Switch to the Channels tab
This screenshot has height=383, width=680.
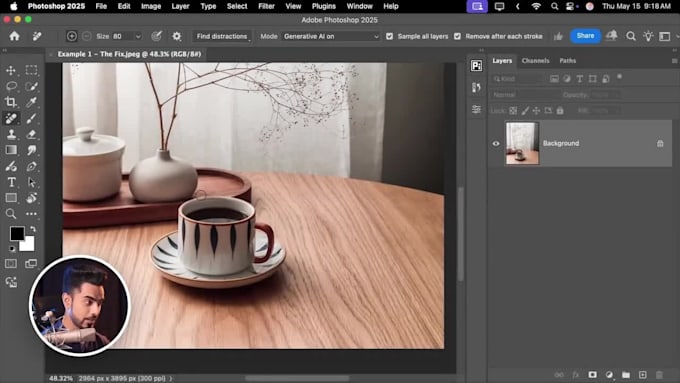535,61
